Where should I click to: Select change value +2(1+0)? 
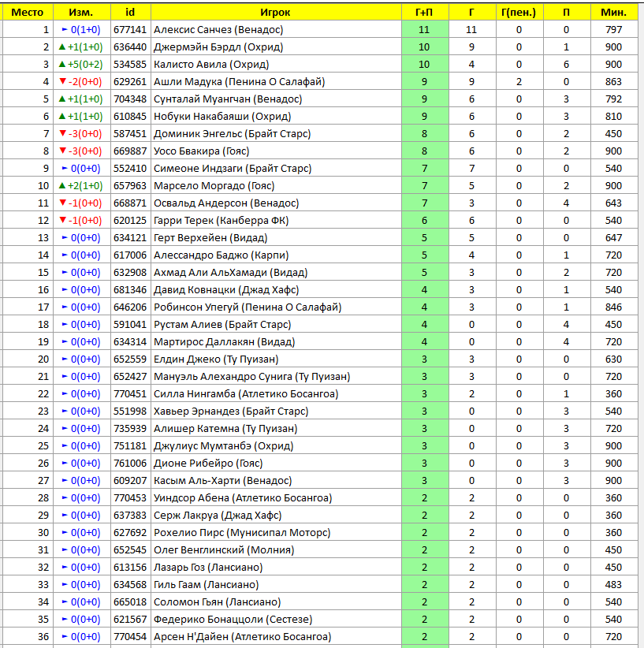pyautogui.click(x=82, y=186)
